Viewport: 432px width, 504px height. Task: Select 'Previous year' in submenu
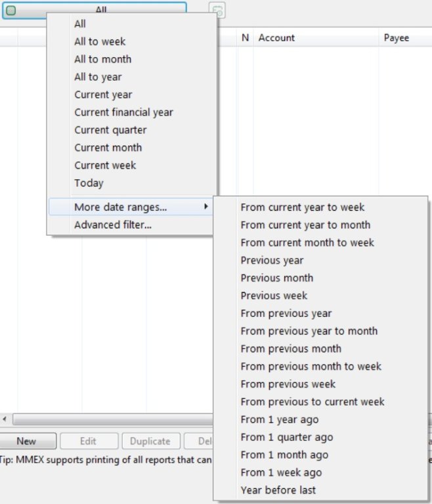tap(320, 261)
